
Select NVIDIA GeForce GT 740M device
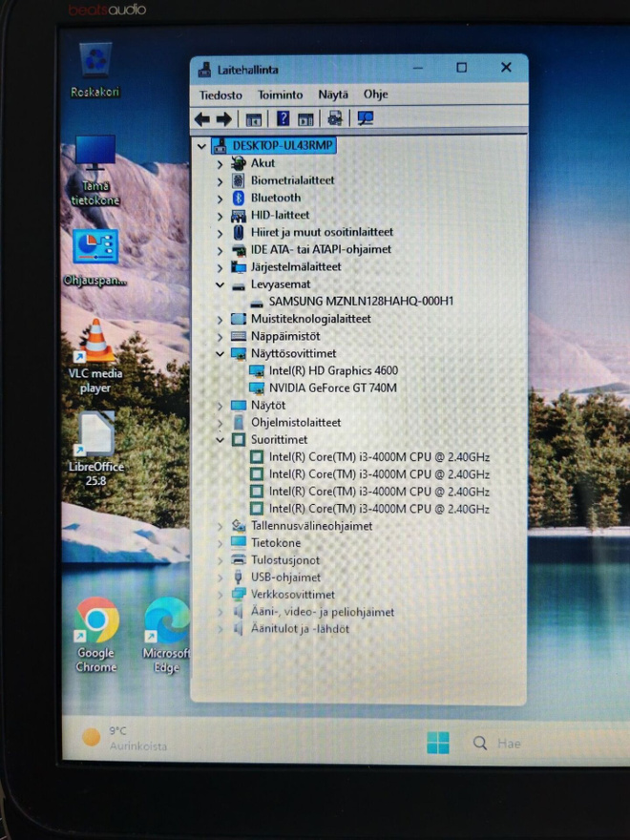click(x=332, y=388)
